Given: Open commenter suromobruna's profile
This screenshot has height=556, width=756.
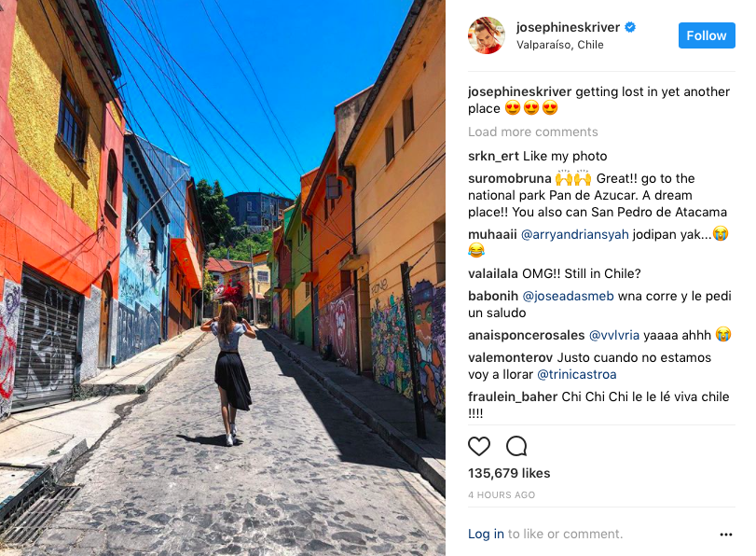Looking at the screenshot, I should 509,178.
